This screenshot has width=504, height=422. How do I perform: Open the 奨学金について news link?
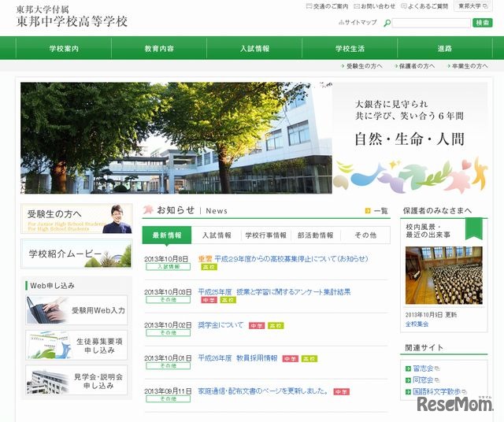pos(220,325)
